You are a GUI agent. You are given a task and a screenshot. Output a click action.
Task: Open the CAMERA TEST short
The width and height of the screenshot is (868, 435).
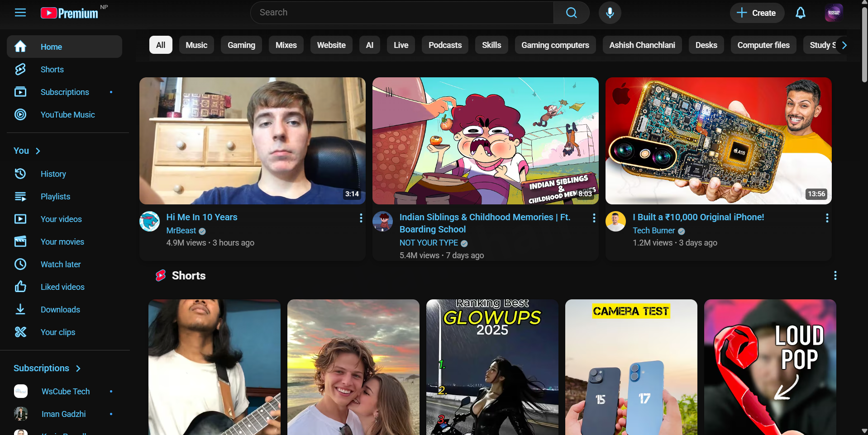pyautogui.click(x=631, y=367)
